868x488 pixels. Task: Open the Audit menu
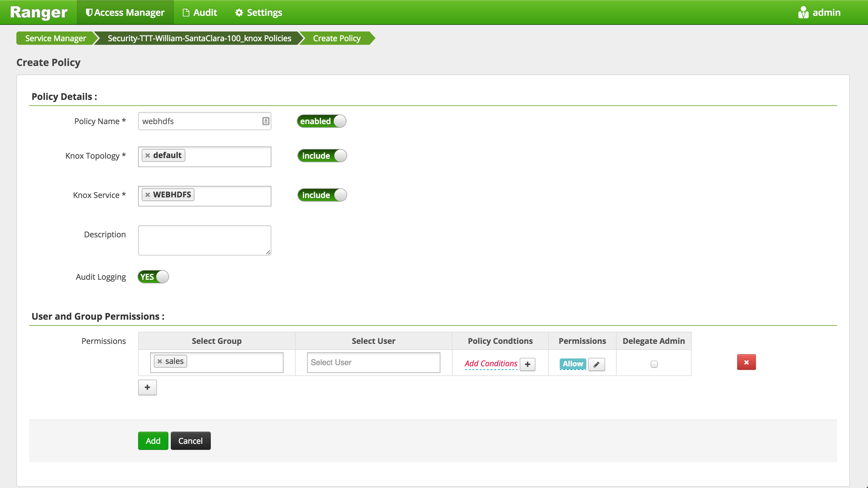tap(200, 12)
